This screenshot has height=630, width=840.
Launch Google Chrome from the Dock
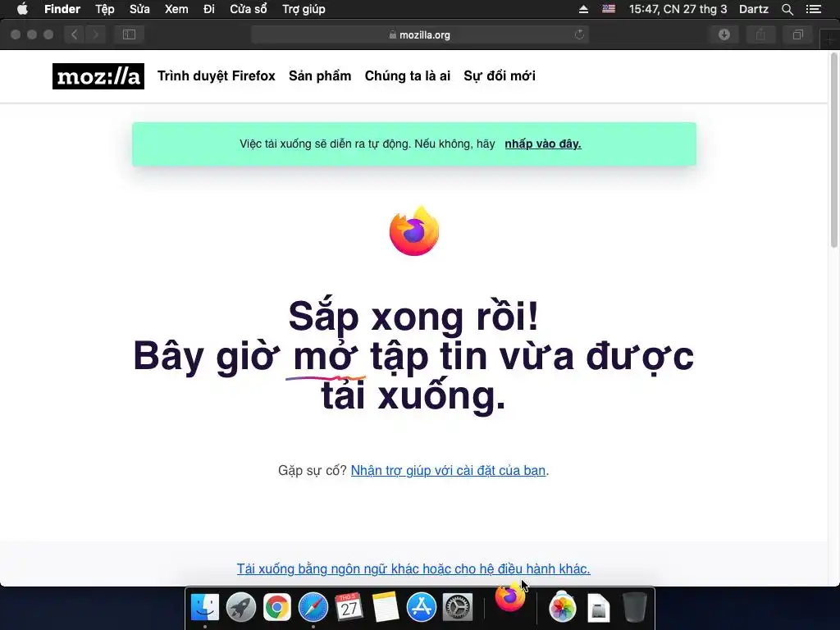pyautogui.click(x=277, y=608)
